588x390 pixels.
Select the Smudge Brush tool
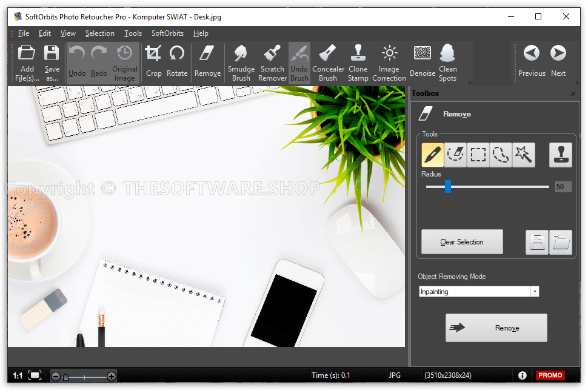click(x=241, y=62)
